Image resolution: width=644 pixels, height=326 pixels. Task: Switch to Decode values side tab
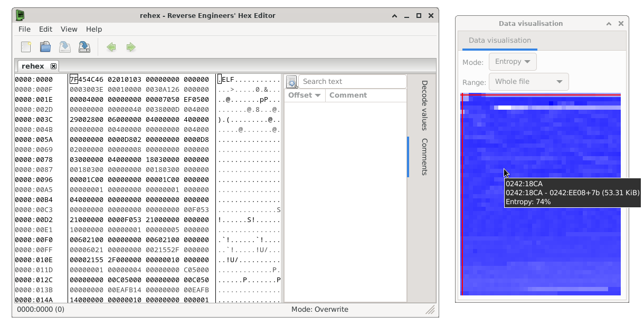(424, 106)
